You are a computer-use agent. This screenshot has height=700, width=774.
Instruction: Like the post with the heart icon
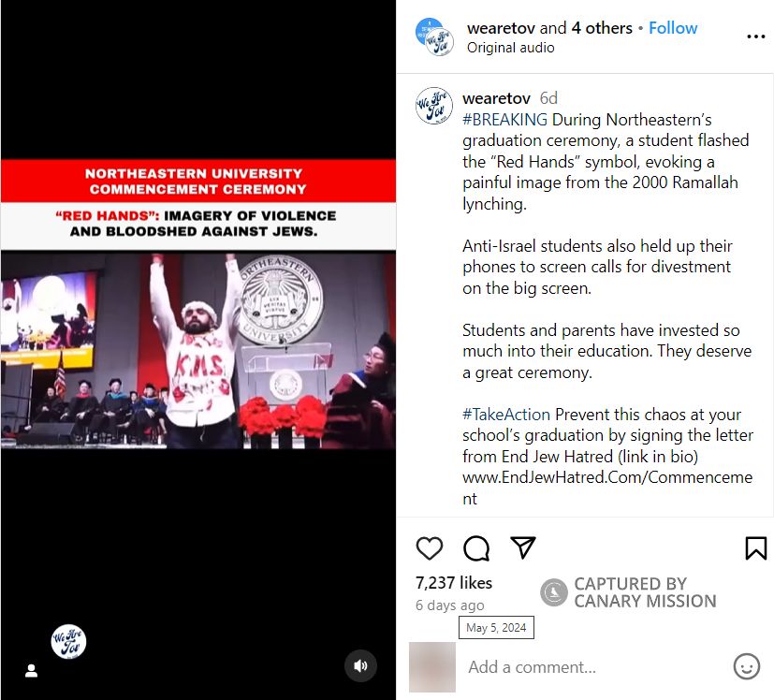click(x=430, y=548)
